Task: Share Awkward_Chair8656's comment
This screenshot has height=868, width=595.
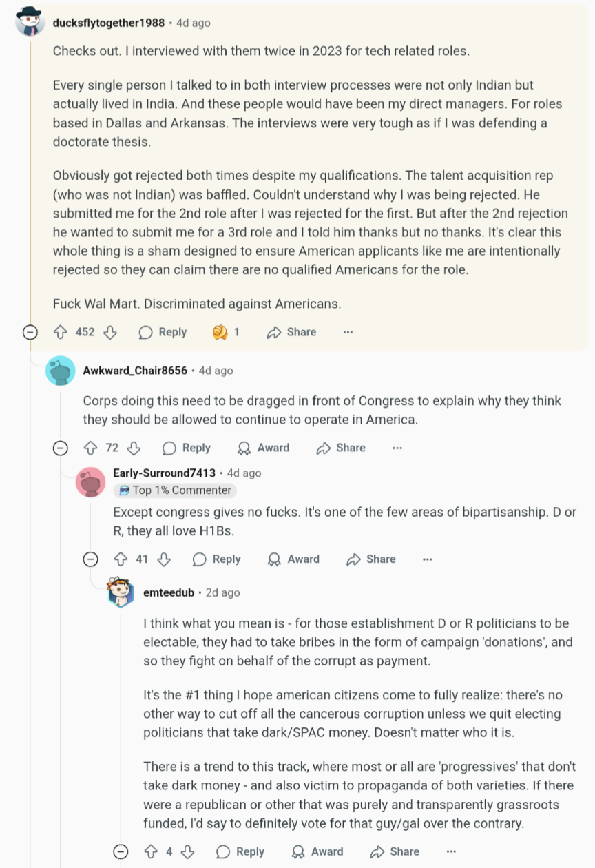Action: click(341, 448)
